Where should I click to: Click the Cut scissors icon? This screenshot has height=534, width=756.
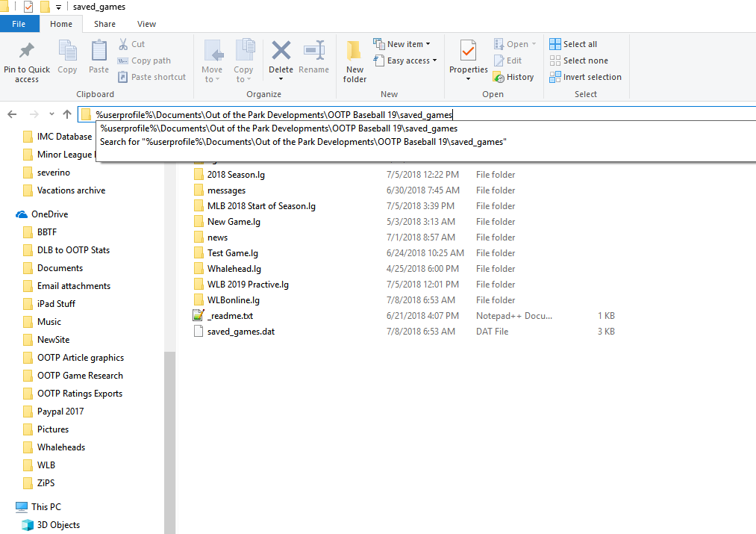point(123,44)
